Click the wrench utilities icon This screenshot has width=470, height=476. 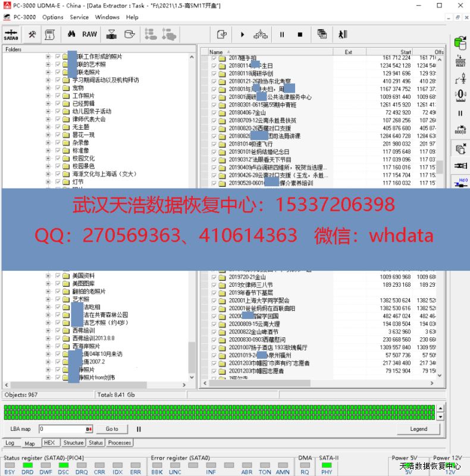32,35
